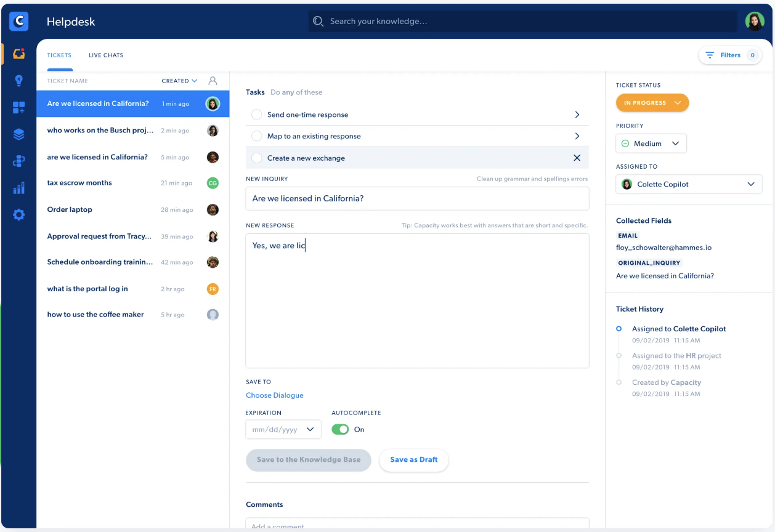Select the Tickets tab
The width and height of the screenshot is (775, 532).
[59, 55]
